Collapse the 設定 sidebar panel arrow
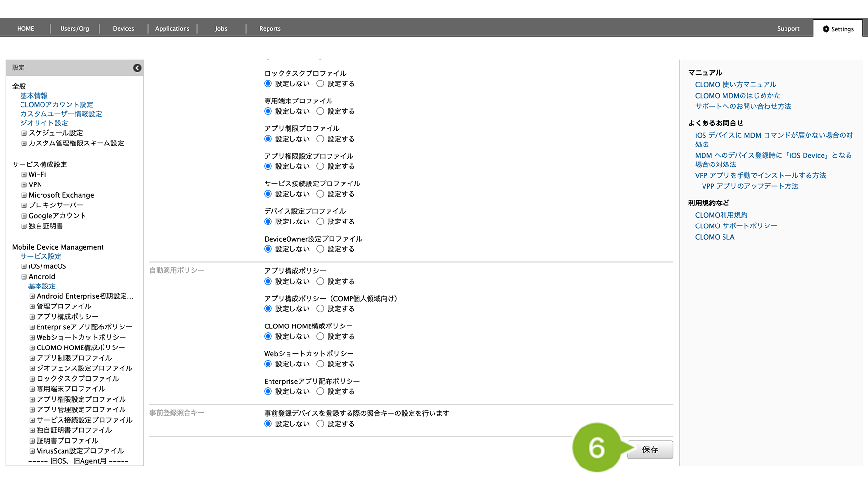 point(137,68)
